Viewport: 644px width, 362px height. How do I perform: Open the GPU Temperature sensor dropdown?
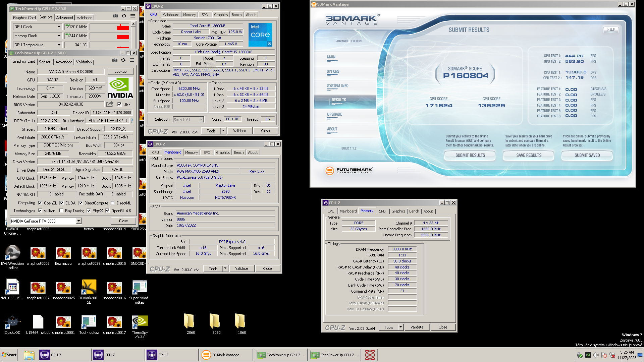click(x=59, y=45)
